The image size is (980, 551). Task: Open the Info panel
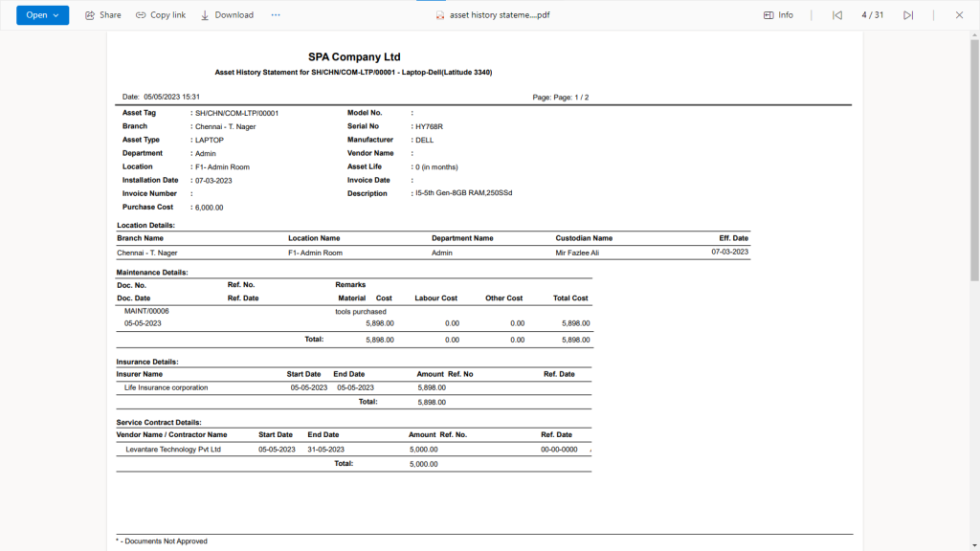(x=777, y=14)
